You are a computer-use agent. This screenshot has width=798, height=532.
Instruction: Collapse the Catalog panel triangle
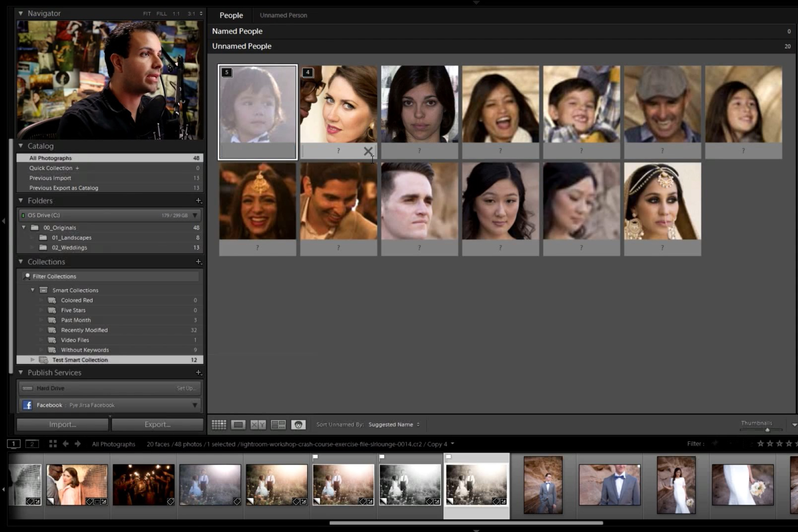[20, 146]
